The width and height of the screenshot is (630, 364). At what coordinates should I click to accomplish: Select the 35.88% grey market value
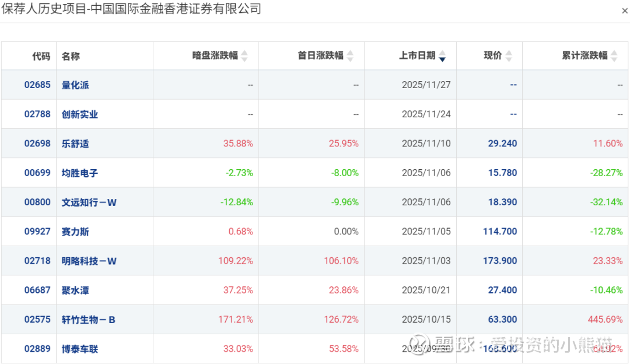pyautogui.click(x=238, y=143)
